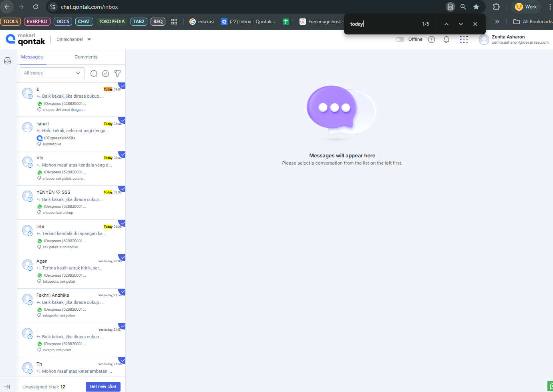Open the (22) Inbox - Qontak bookmark

pos(248,22)
